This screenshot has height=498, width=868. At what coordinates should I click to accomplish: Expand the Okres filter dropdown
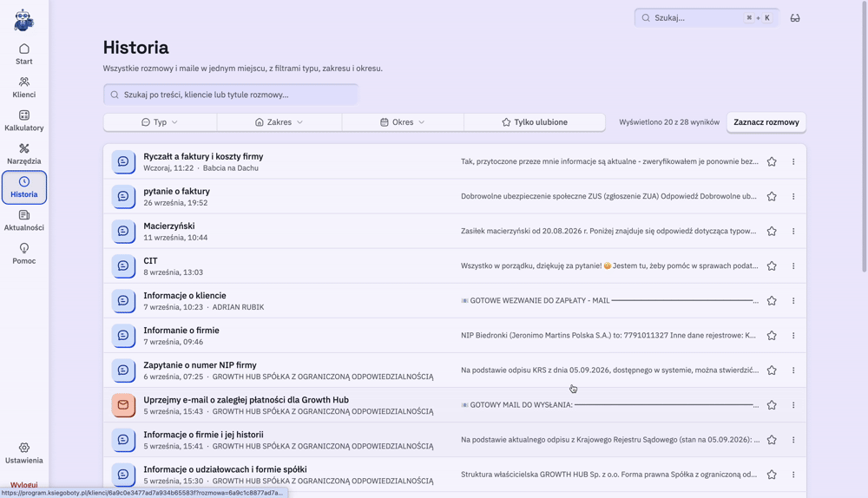(403, 122)
